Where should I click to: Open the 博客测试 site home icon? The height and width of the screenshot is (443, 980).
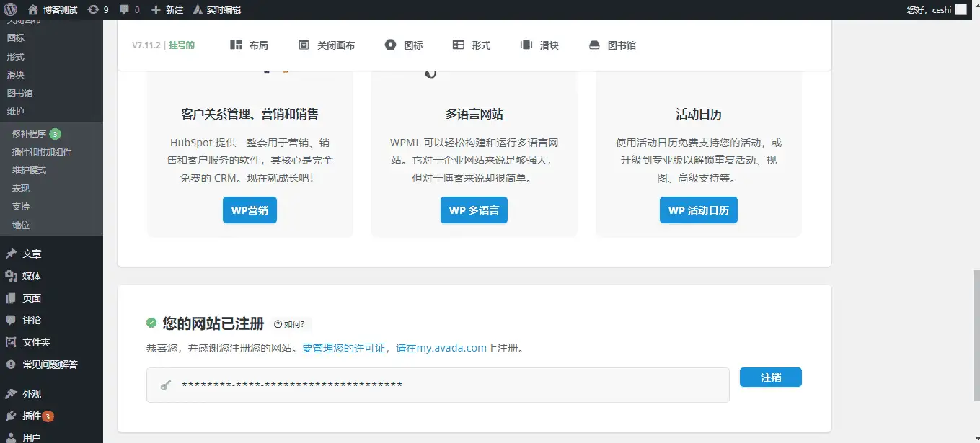point(33,10)
